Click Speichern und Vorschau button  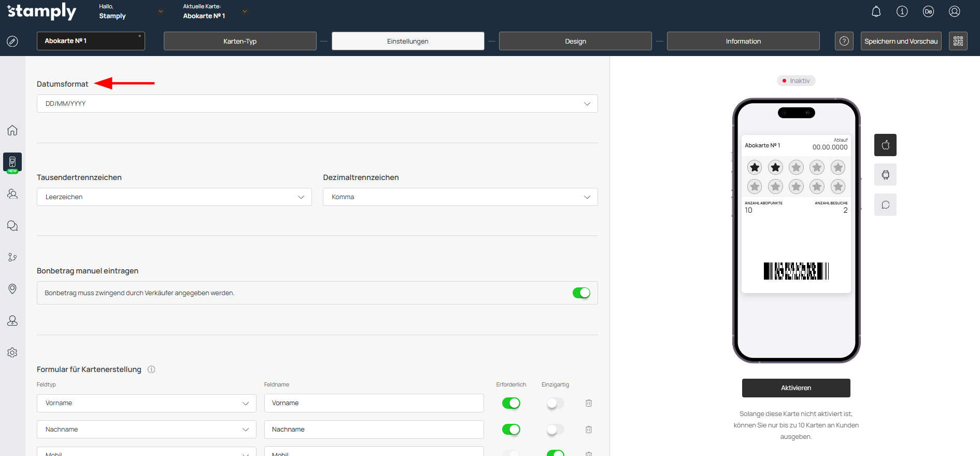click(901, 41)
